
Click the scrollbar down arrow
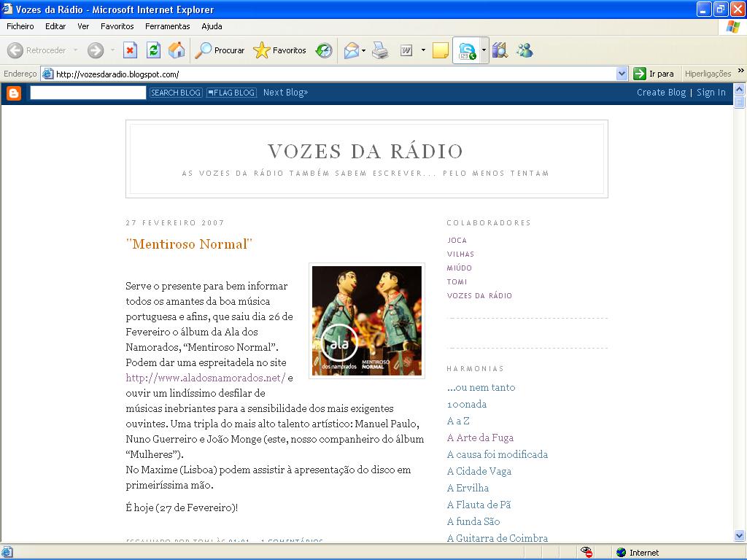(x=740, y=535)
